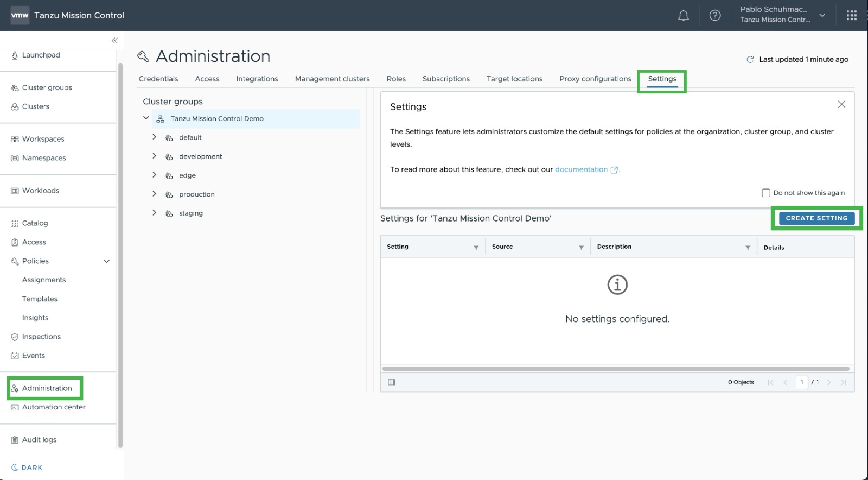The width and height of the screenshot is (868, 480).
Task: Collapse Tanzu Mission Control Demo tree node
Action: [146, 118]
